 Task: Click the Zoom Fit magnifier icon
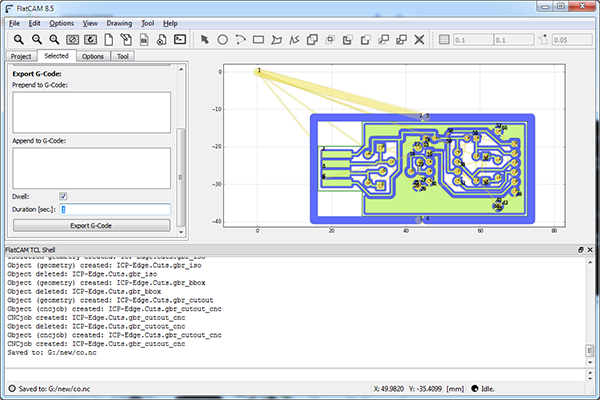pyautogui.click(x=18, y=39)
